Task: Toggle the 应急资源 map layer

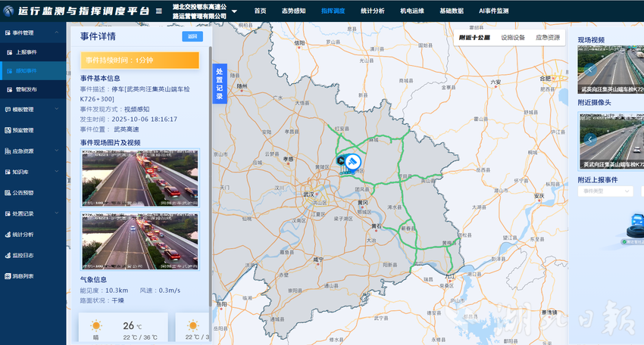Action: 548,37
